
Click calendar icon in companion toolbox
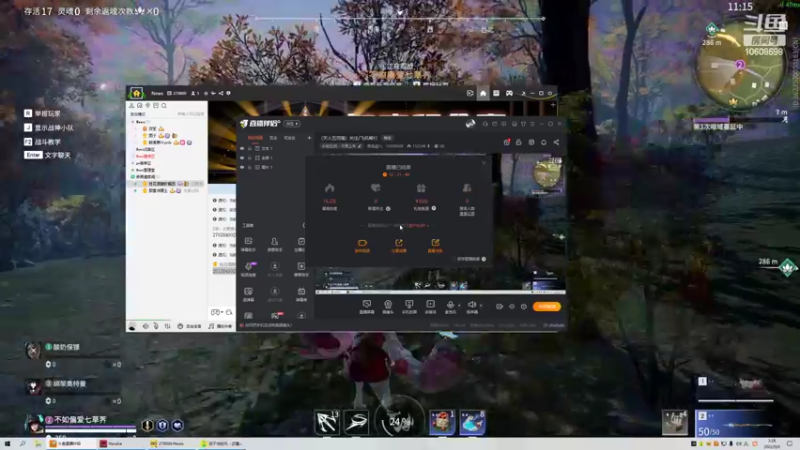(301, 291)
